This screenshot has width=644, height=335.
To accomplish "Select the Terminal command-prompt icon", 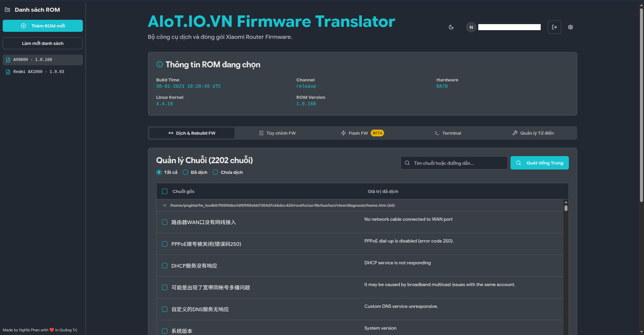I will tap(436, 133).
